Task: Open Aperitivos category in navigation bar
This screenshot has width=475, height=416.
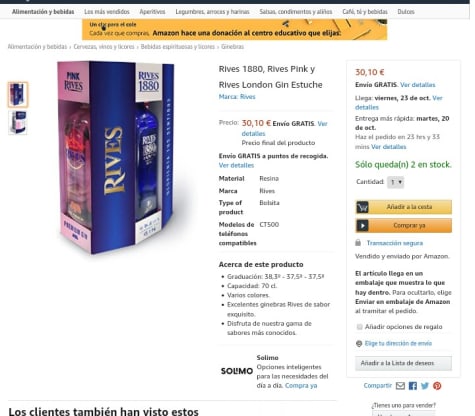Action: pyautogui.click(x=152, y=12)
